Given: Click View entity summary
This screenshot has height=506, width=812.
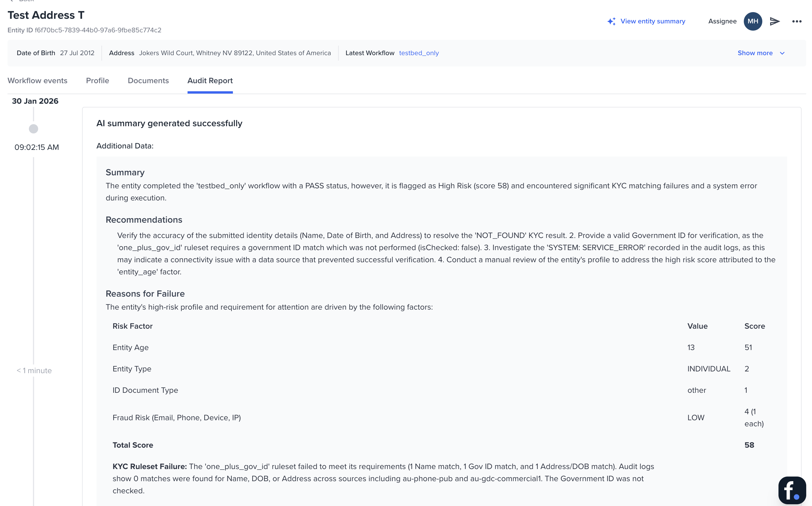Looking at the screenshot, I should tap(652, 21).
